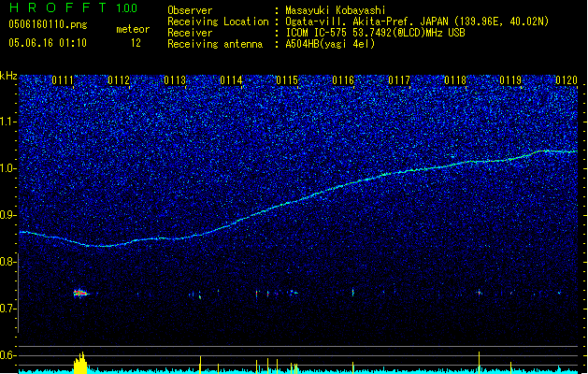Click the 0.7 kHz frequency label
This screenshot has width=588, height=374.
click(8, 309)
